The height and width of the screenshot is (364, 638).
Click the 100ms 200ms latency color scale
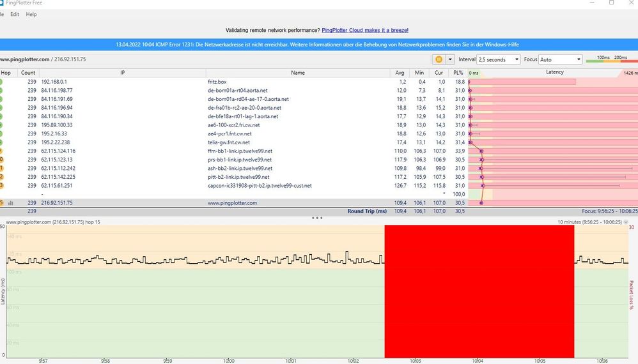[612, 59]
